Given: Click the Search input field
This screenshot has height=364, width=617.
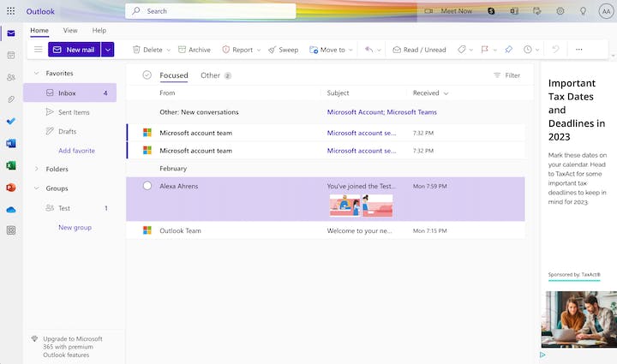Looking at the screenshot, I should pyautogui.click(x=211, y=11).
